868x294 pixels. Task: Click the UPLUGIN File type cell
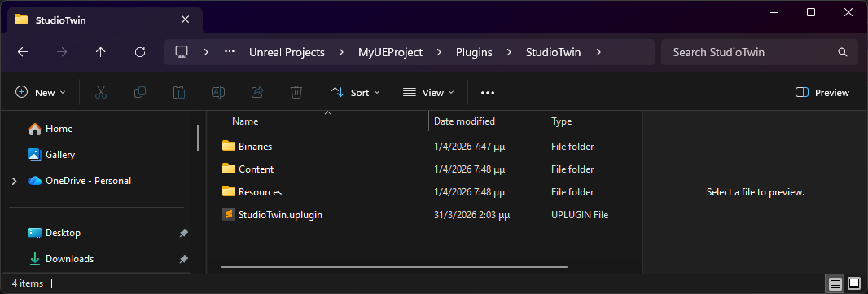(580, 215)
